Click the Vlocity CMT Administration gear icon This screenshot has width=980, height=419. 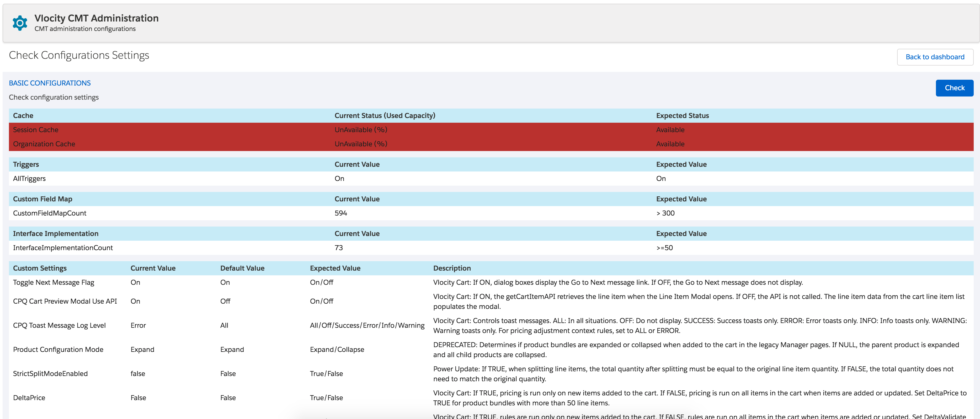pyautogui.click(x=20, y=23)
